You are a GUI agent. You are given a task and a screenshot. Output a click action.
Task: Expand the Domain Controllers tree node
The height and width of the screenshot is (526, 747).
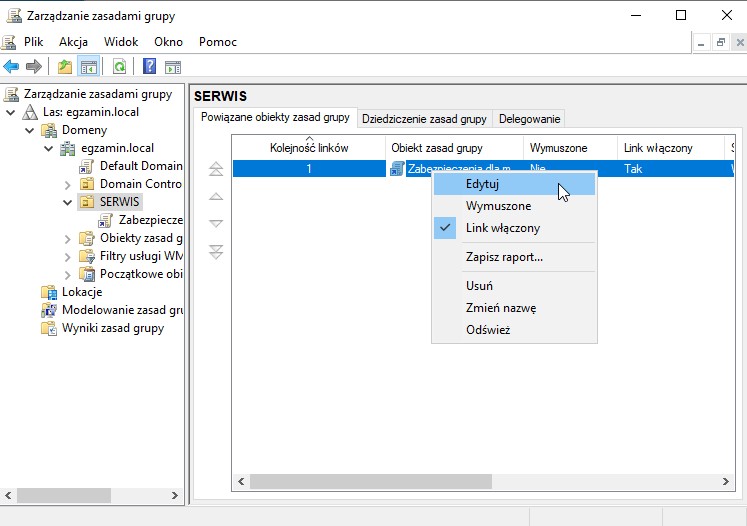(68, 184)
